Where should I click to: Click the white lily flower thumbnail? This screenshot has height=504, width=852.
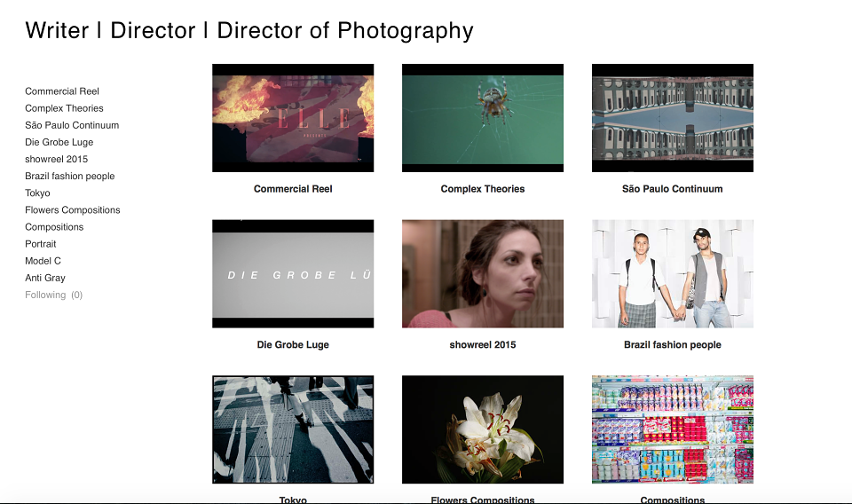[483, 429]
